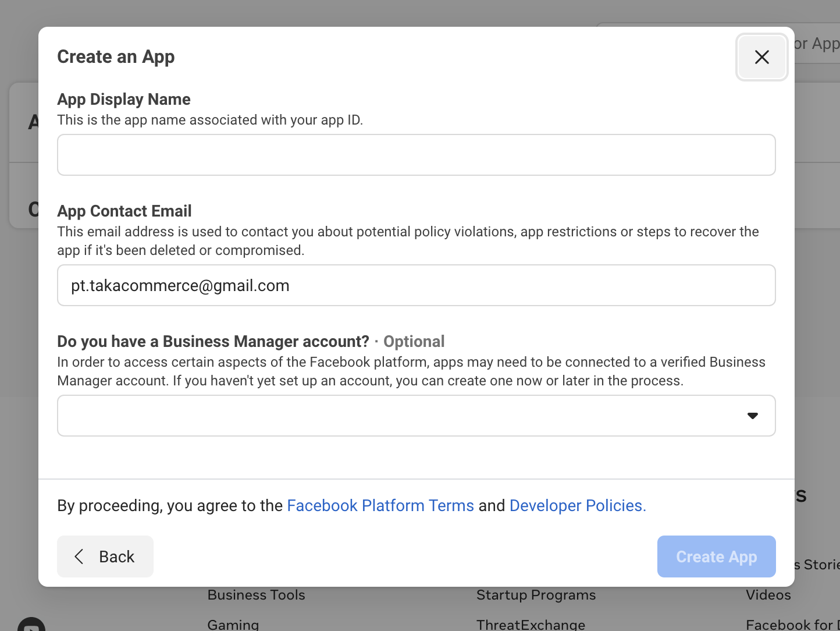Viewport: 840px width, 631px height.
Task: Open the Videos footer link
Action: (768, 595)
